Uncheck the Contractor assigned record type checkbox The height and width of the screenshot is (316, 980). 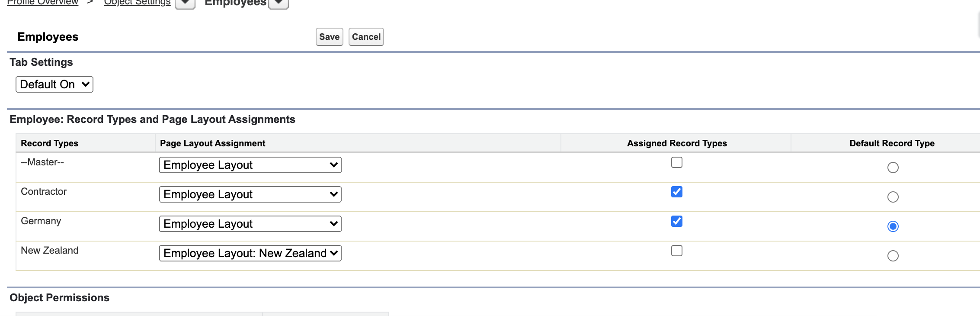[677, 192]
